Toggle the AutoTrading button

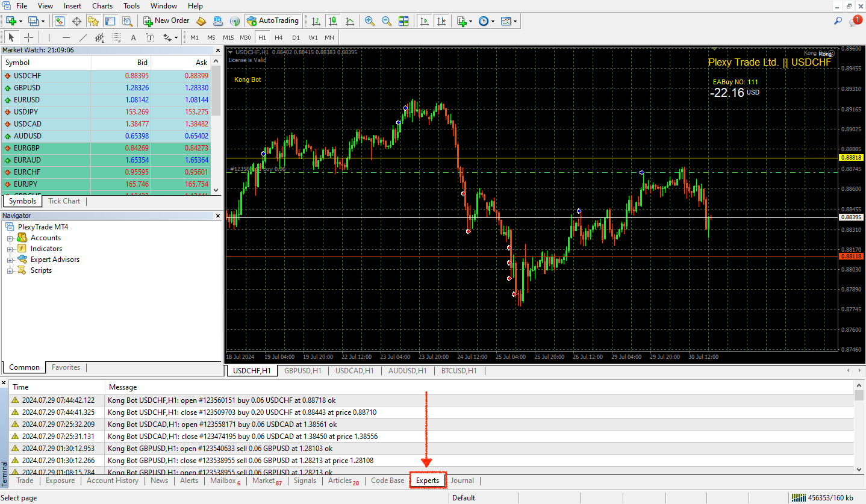(273, 20)
